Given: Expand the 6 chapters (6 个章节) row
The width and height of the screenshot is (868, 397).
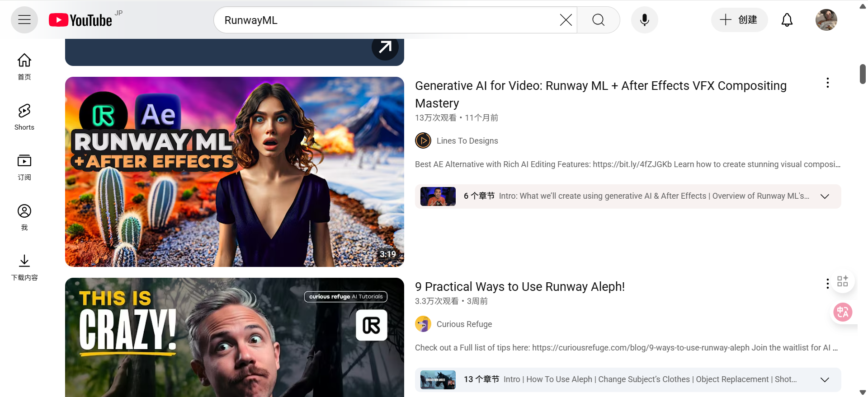Looking at the screenshot, I should (628, 196).
